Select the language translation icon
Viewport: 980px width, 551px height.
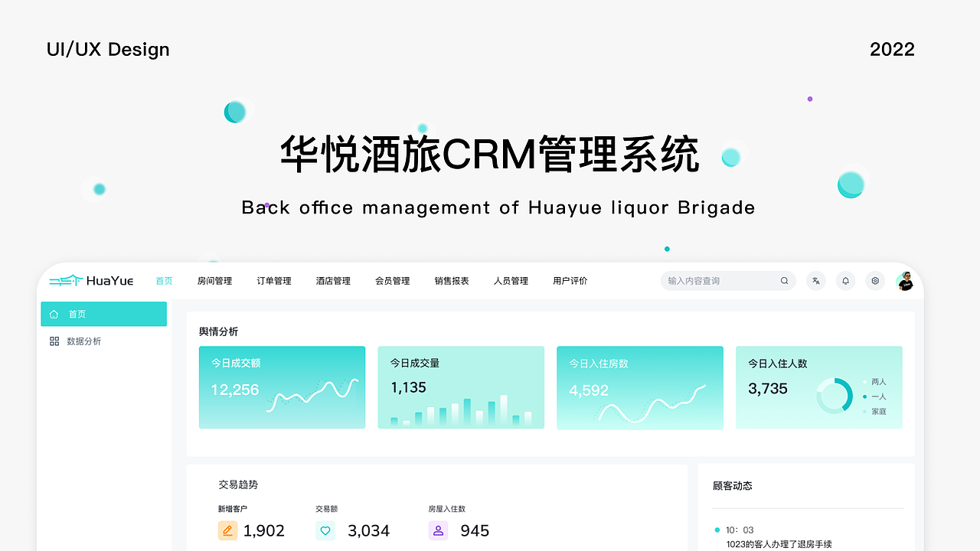[x=815, y=281]
